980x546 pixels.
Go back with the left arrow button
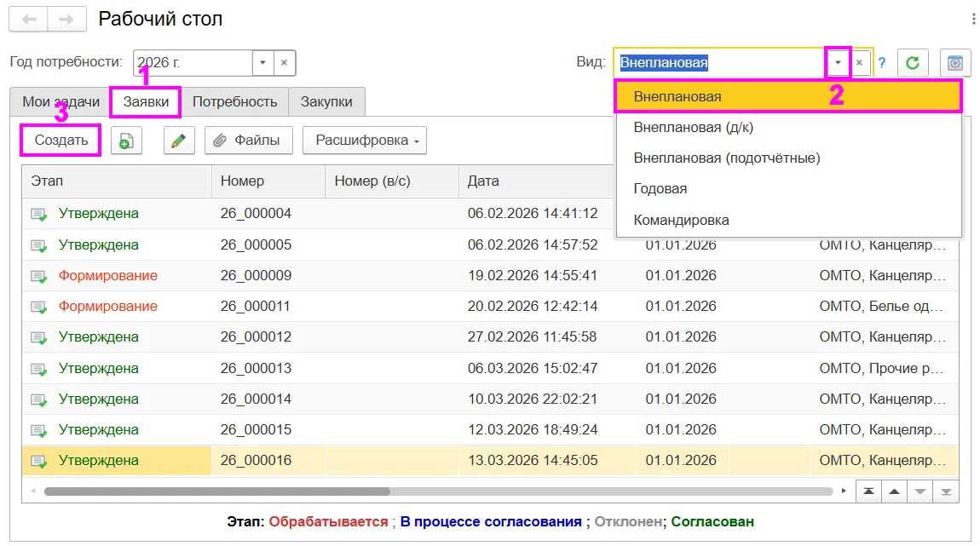(x=29, y=20)
